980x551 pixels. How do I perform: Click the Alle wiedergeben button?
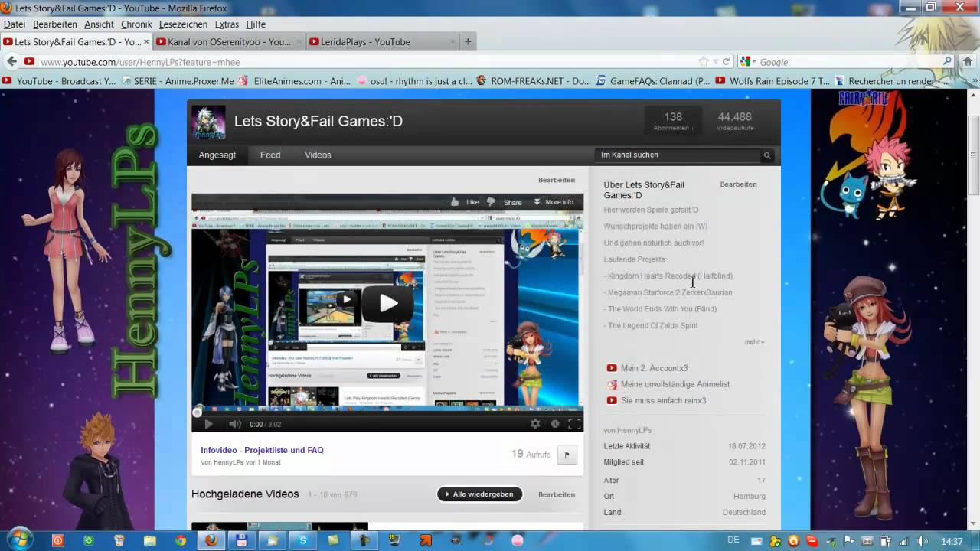(x=480, y=494)
